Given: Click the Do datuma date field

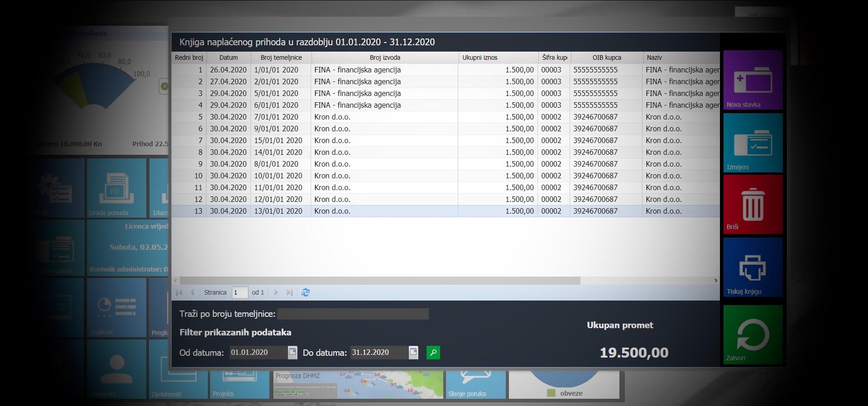Looking at the screenshot, I should click(379, 352).
